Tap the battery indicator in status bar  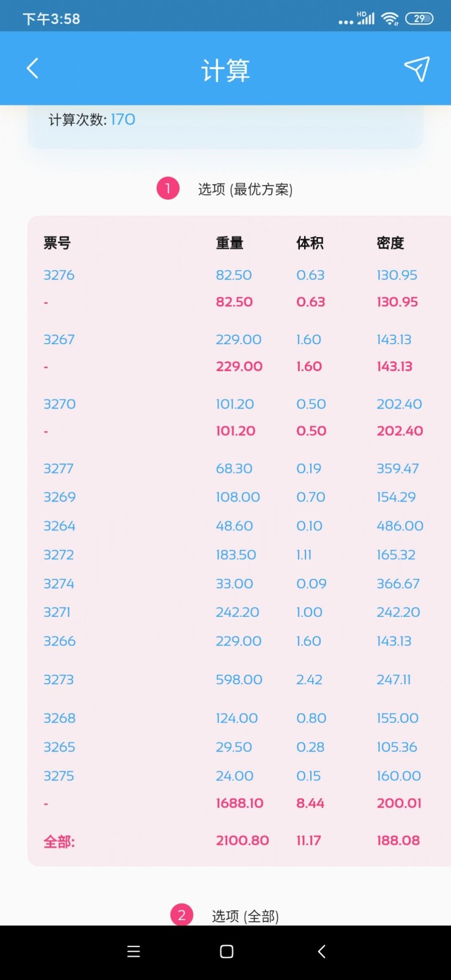pyautogui.click(x=419, y=18)
